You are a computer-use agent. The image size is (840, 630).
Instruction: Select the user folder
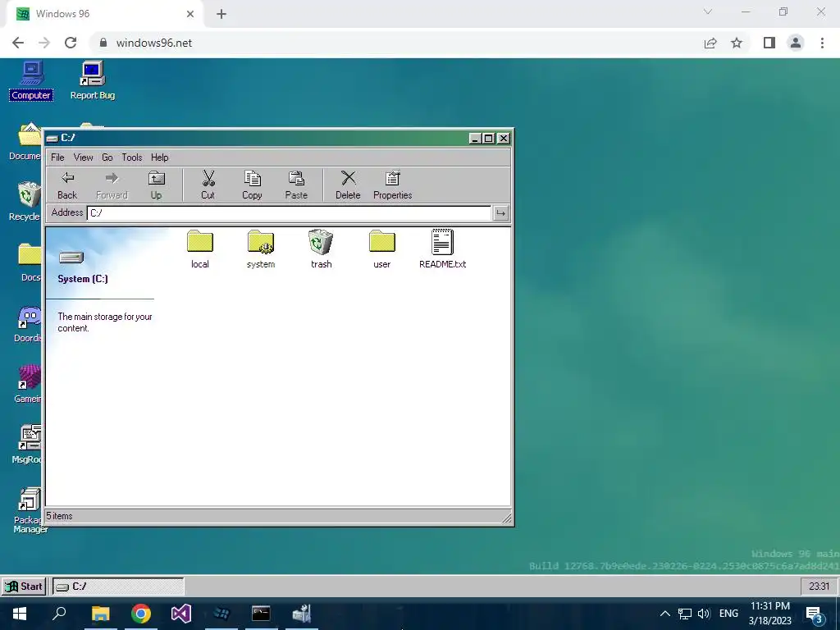[x=382, y=249]
